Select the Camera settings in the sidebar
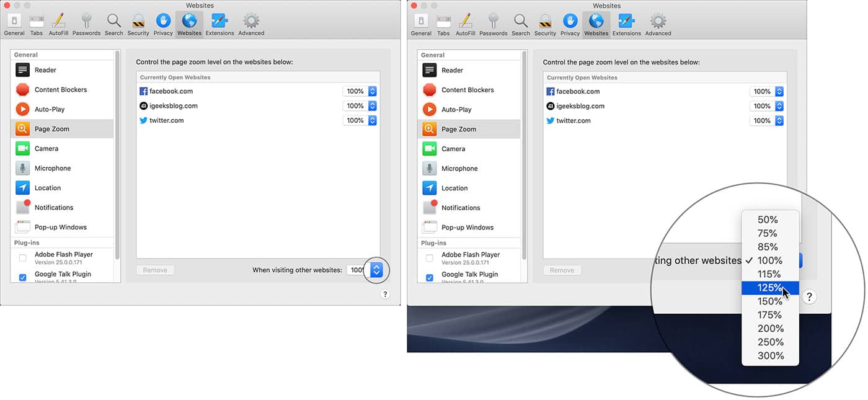Viewport: 868px width, 400px height. 46,148
